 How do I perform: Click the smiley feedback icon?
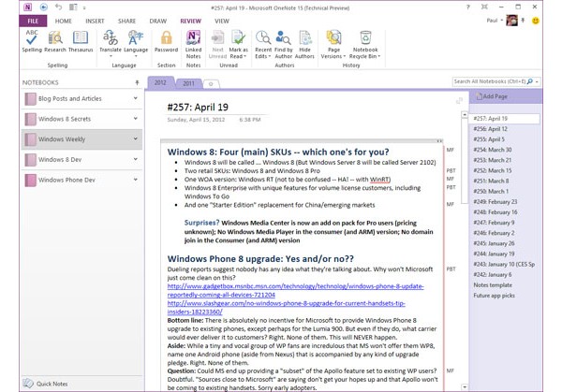pos(536,21)
